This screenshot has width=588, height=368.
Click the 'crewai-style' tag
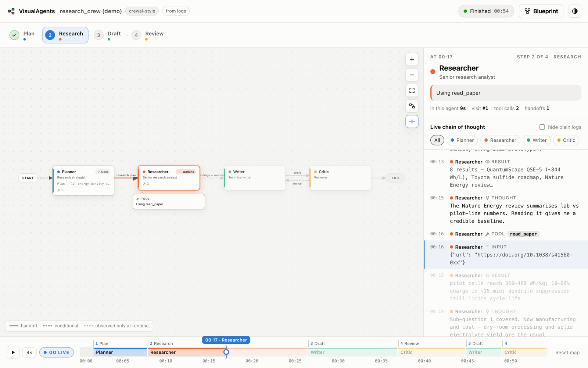click(142, 11)
